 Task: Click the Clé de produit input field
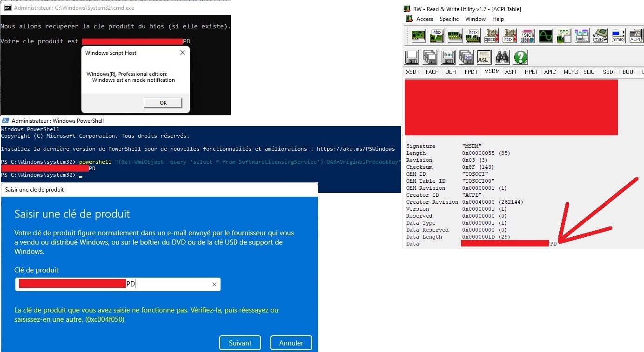(118, 284)
